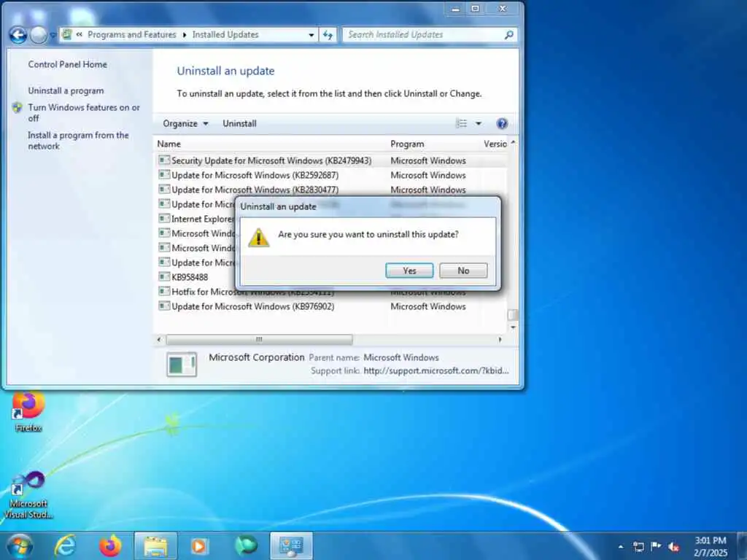Open the Windows Start menu orb
The height and width of the screenshot is (560, 747).
[x=20, y=545]
